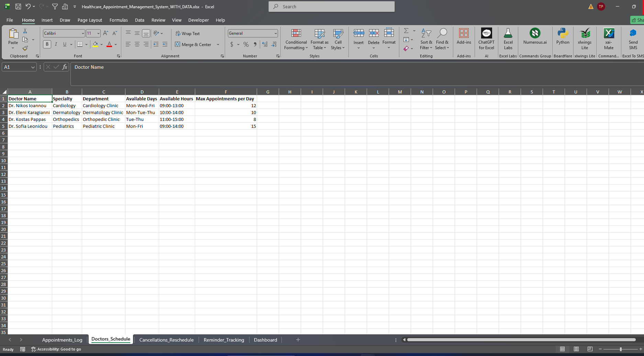Click the AutoSum sigma icon
Screen dimensions: 644x356
(406, 31)
